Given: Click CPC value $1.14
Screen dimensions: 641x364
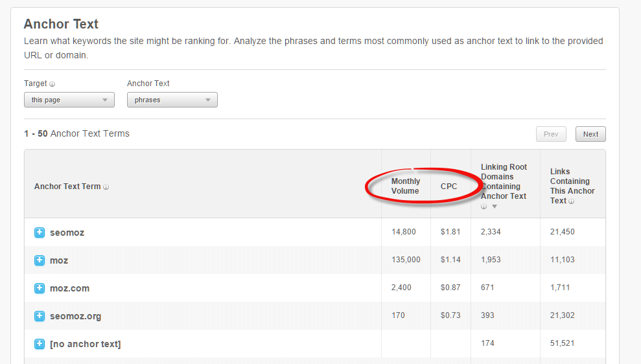Looking at the screenshot, I should click(x=450, y=260).
